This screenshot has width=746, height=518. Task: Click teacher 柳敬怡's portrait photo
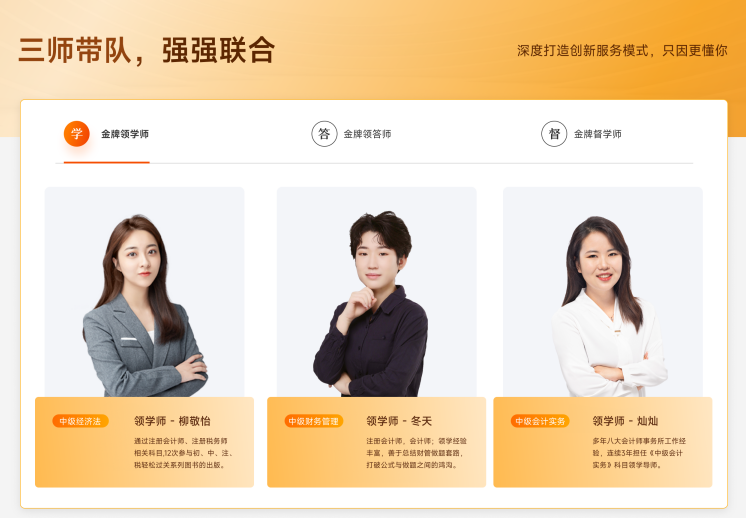pos(145,292)
